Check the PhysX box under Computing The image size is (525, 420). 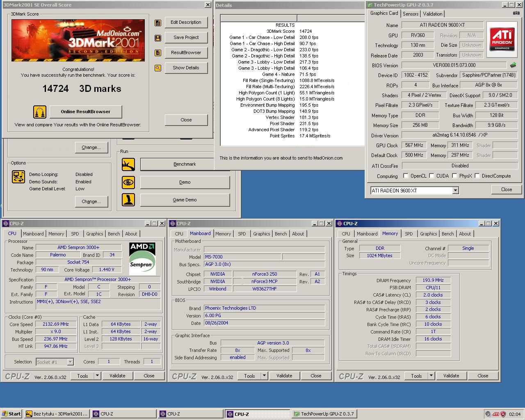(454, 176)
